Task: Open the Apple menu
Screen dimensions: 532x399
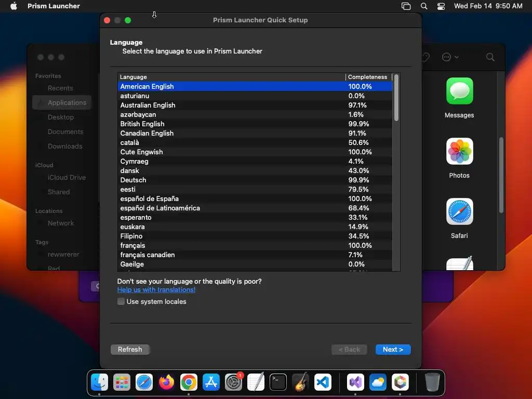Action: (14, 6)
